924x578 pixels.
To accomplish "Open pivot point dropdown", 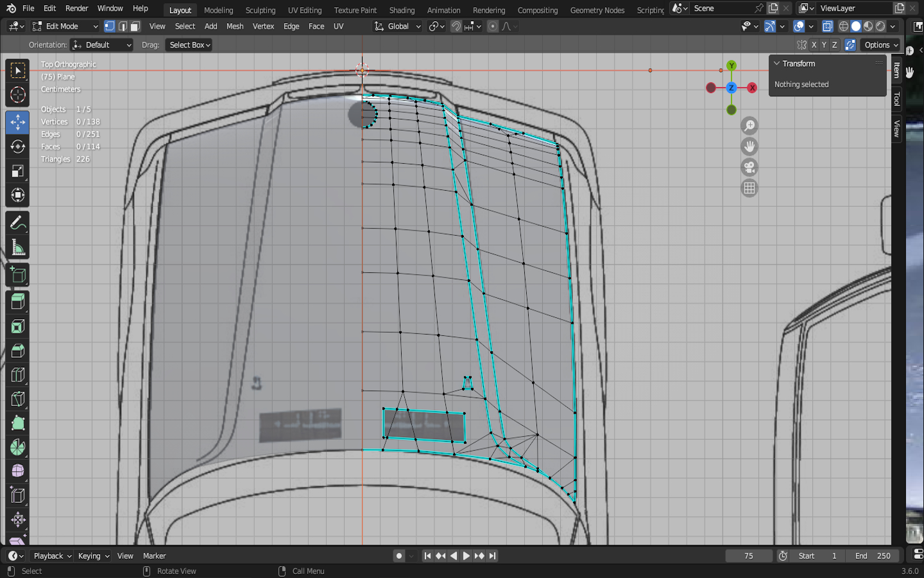I will [x=436, y=26].
